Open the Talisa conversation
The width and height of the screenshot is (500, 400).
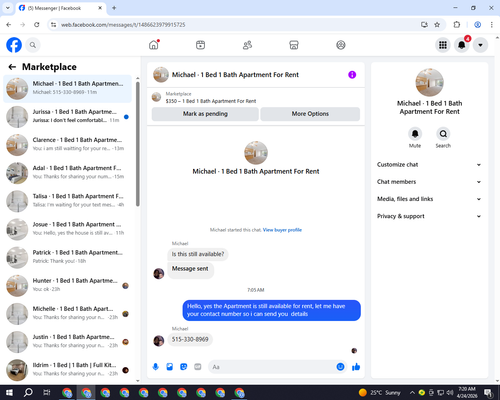(67, 201)
